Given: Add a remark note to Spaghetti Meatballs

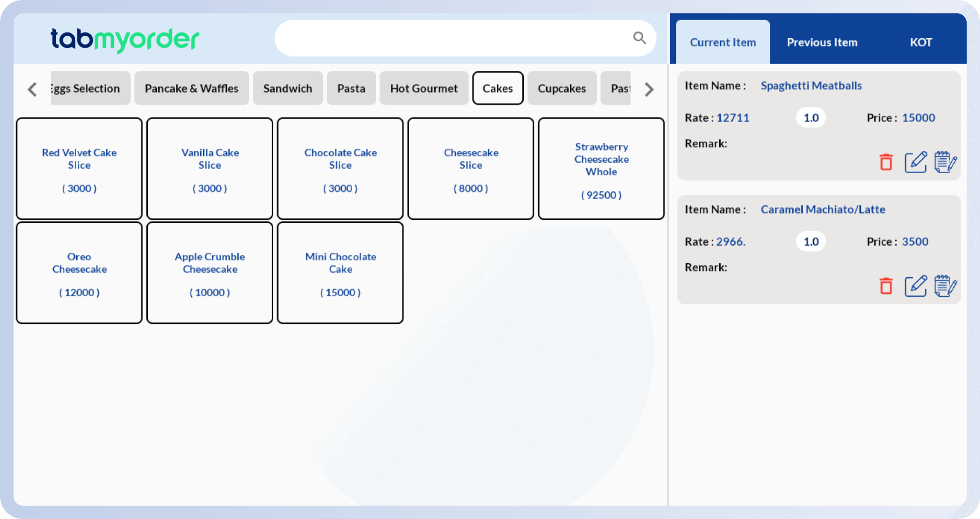Looking at the screenshot, I should (x=945, y=163).
